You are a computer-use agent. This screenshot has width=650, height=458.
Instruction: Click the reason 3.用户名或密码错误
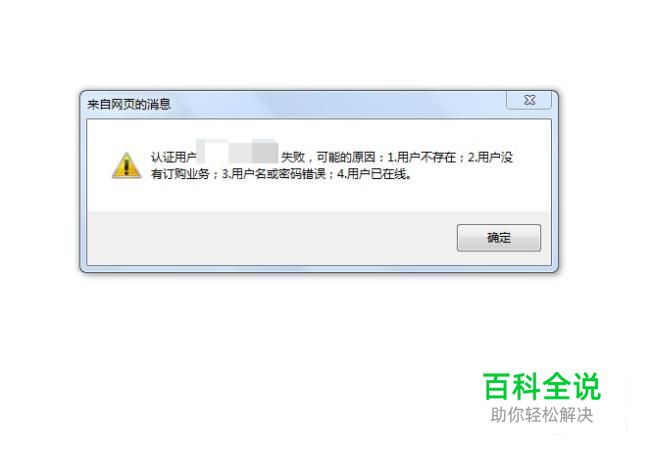click(x=274, y=174)
